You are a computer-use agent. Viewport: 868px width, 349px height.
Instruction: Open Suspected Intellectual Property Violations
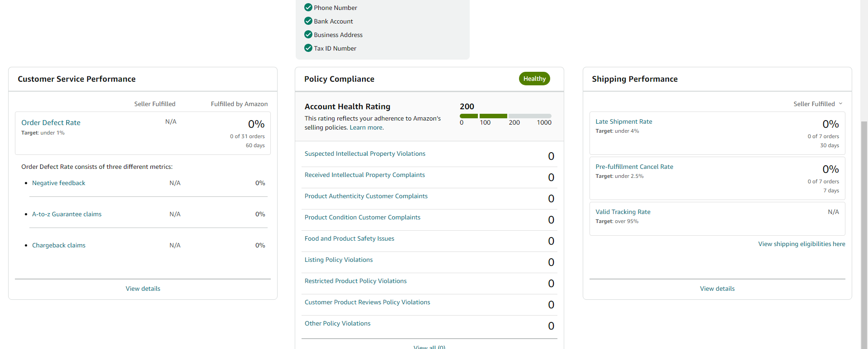(365, 154)
